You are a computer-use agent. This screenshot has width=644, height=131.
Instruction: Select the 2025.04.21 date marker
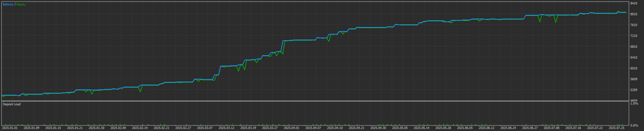pyautogui.click(x=357, y=128)
